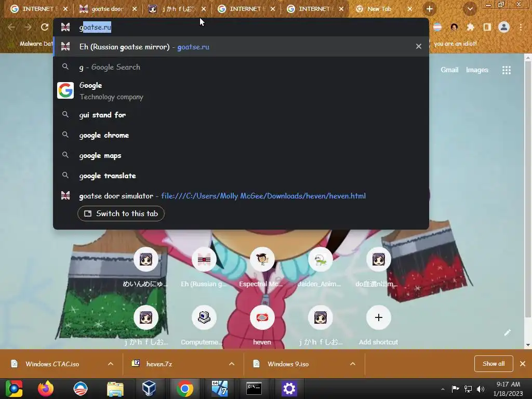
Task: Go forward with the forward arrow
Action: tap(28, 27)
